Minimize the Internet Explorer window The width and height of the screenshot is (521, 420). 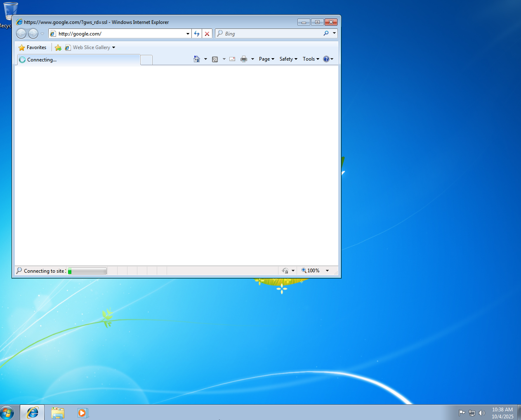(304, 22)
